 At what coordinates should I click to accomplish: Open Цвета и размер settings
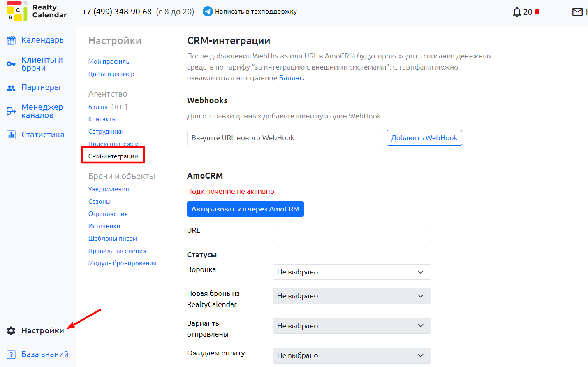click(x=111, y=74)
